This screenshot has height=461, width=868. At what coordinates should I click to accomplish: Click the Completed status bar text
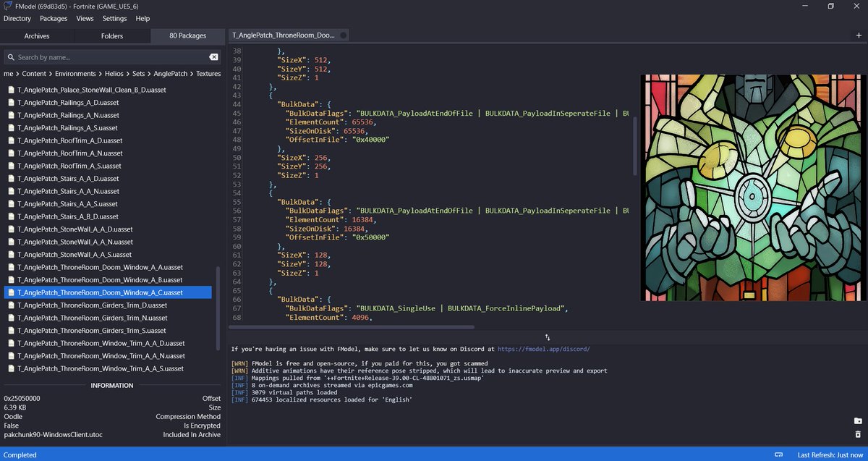point(20,454)
